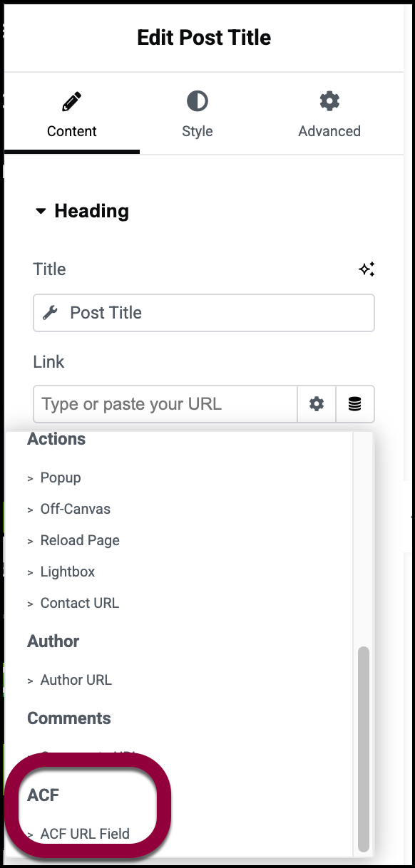
Task: Click the pencil icon of Content tab
Action: (71, 102)
